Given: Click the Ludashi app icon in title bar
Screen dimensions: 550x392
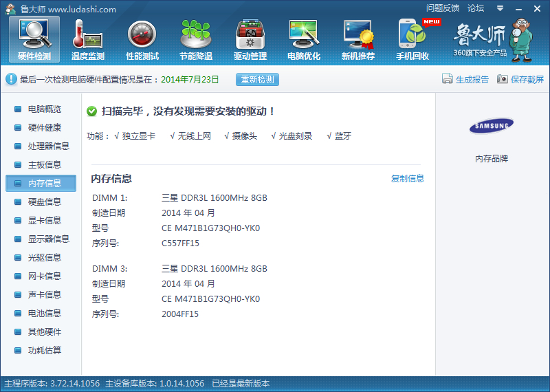Looking at the screenshot, I should pos(10,9).
